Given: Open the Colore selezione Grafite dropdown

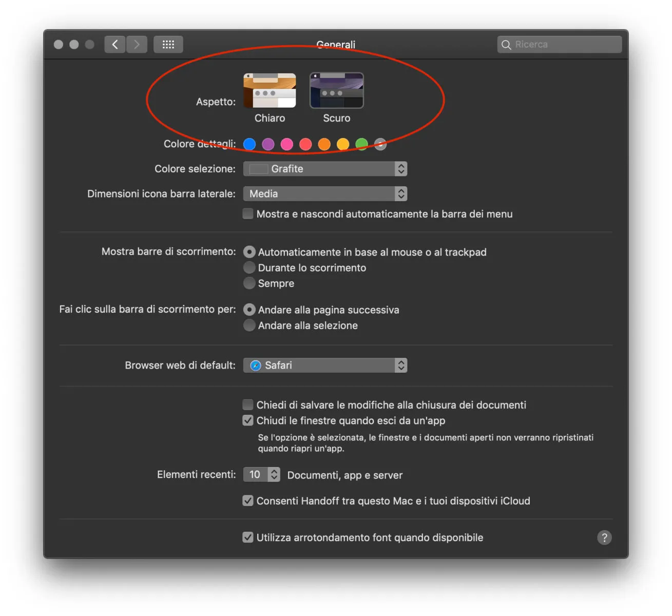Looking at the screenshot, I should click(325, 169).
